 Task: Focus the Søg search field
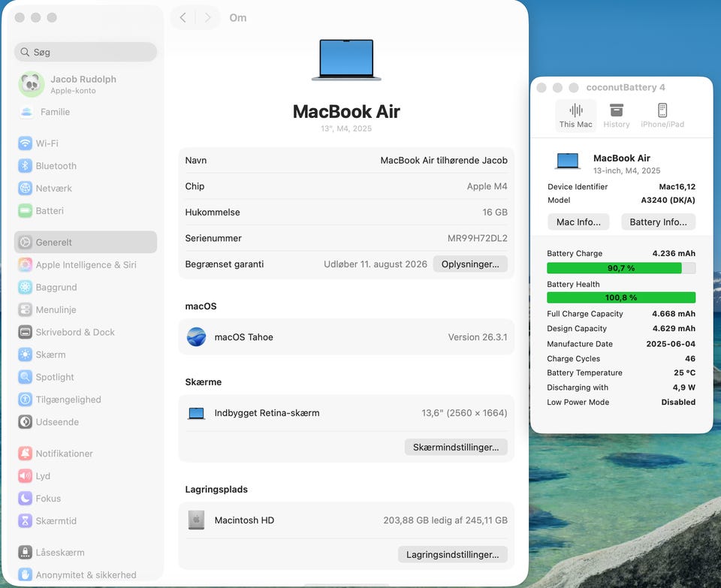click(86, 52)
